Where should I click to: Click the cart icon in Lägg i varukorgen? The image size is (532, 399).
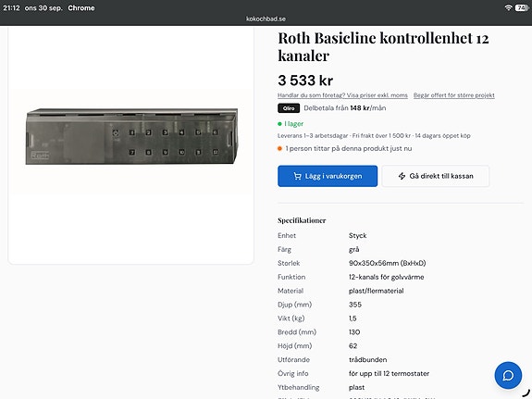(x=297, y=176)
